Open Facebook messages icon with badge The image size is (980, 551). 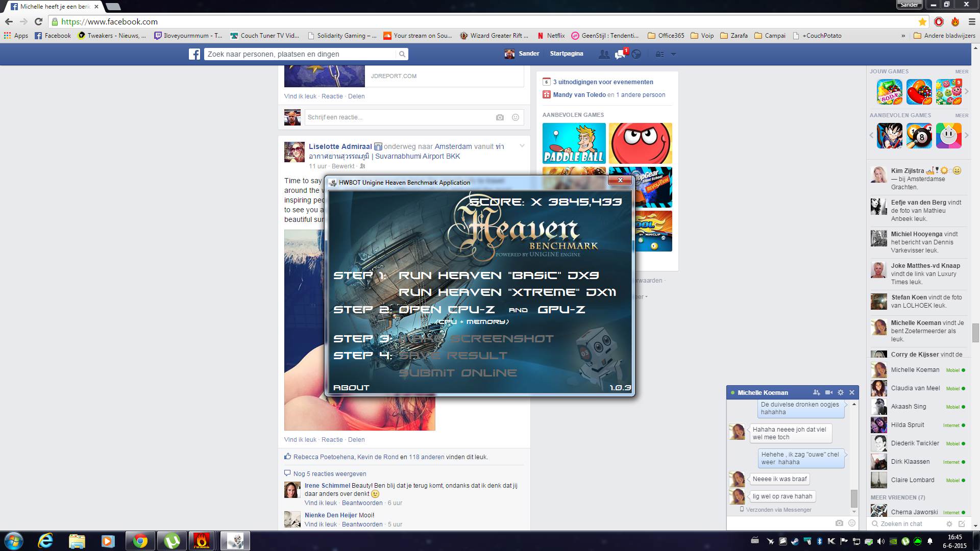tap(621, 54)
